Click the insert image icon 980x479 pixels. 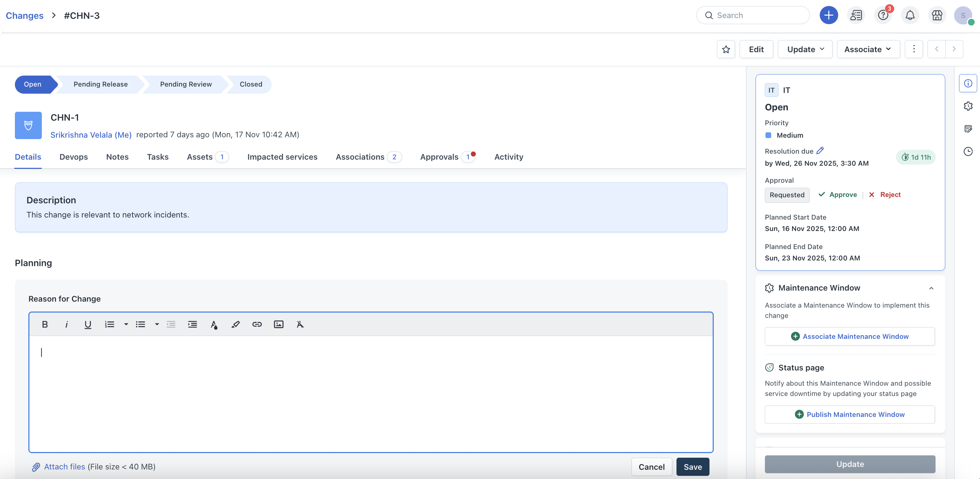278,324
